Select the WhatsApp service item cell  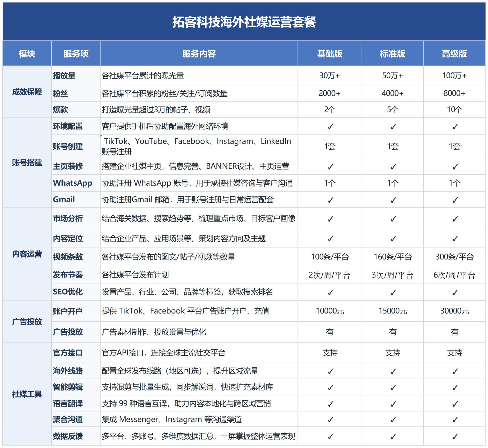coord(76,183)
